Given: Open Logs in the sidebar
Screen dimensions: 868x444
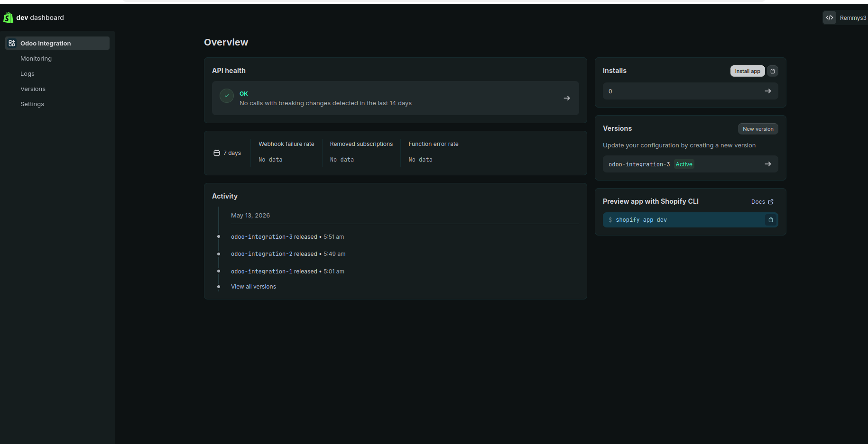Looking at the screenshot, I should (28, 73).
